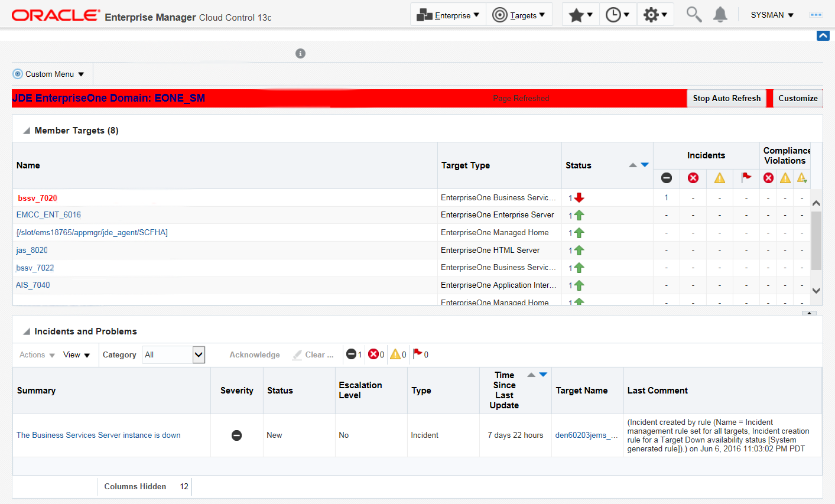The width and height of the screenshot is (835, 504).
Task: Open the Category dropdown set to All
Action: click(199, 355)
